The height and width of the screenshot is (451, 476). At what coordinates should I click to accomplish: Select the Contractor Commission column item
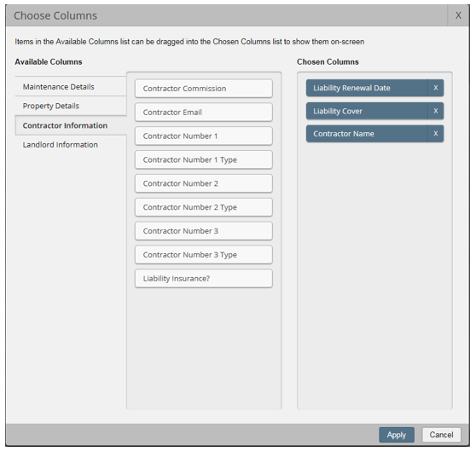204,89
